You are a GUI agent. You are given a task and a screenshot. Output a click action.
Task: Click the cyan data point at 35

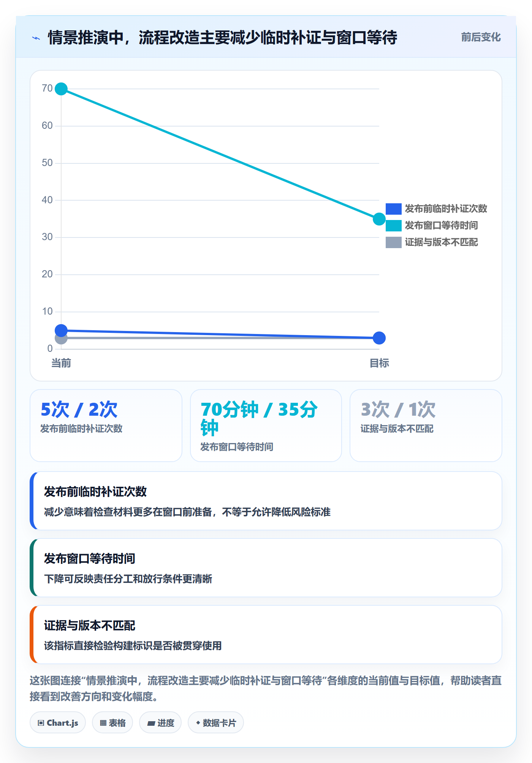point(379,219)
